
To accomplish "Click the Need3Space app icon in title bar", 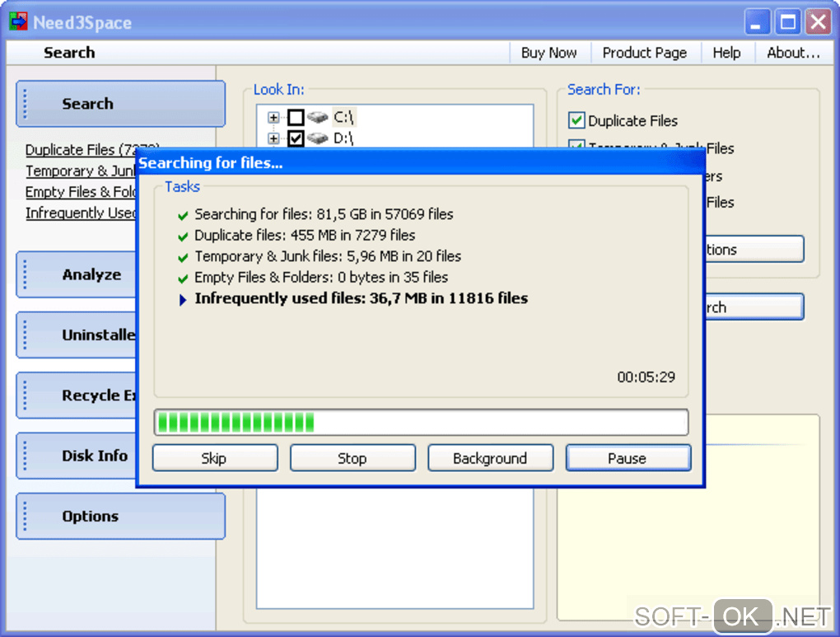I will click(18, 21).
